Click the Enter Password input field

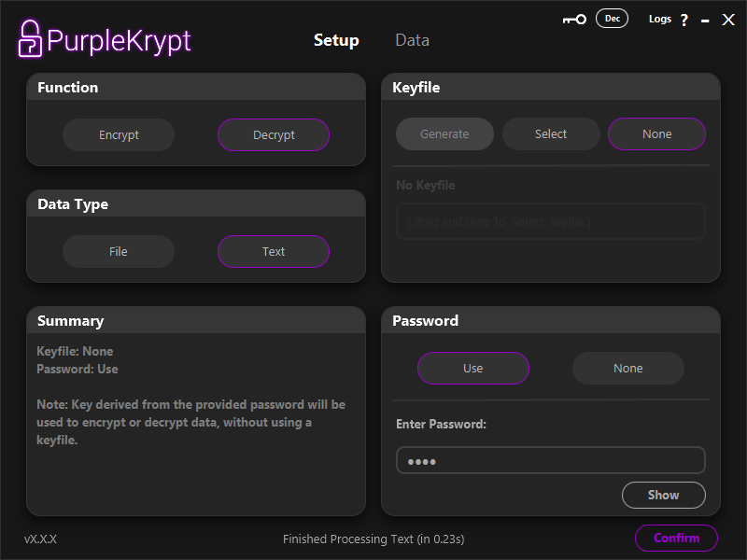point(550,460)
